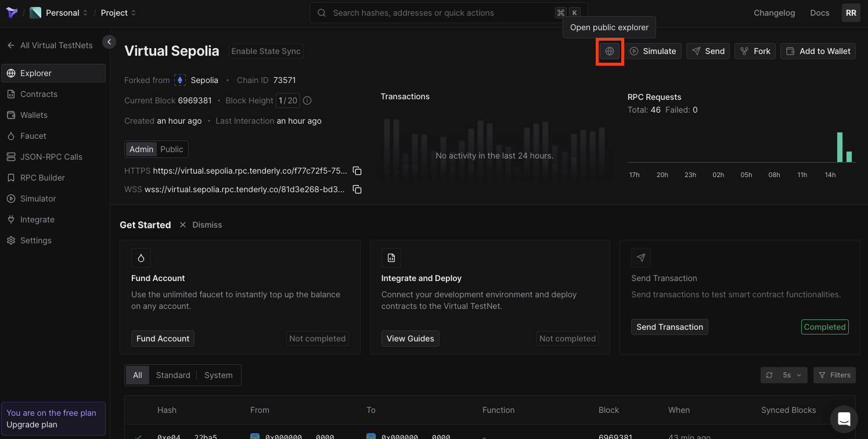Click the Sepolia network icon
Image resolution: width=868 pixels, height=439 pixels.
click(x=179, y=80)
